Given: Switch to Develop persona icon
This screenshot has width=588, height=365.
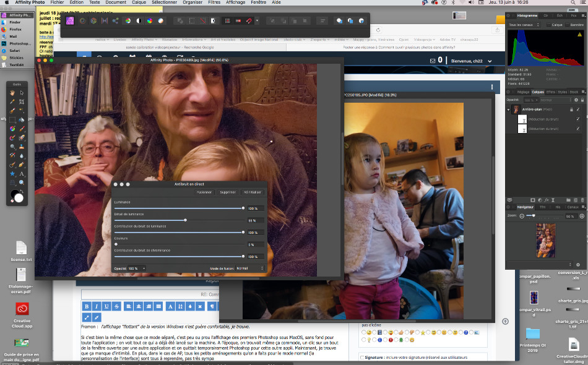Looking at the screenshot, I should tap(93, 21).
